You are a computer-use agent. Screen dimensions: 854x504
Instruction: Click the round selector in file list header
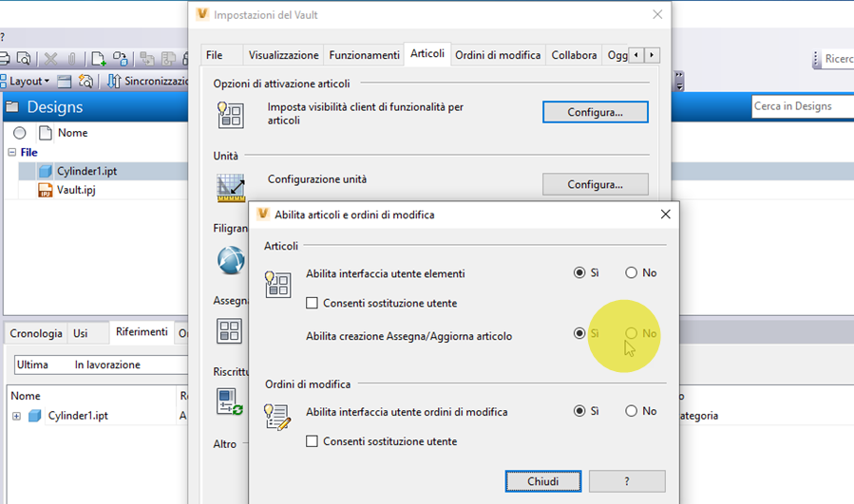point(20,133)
